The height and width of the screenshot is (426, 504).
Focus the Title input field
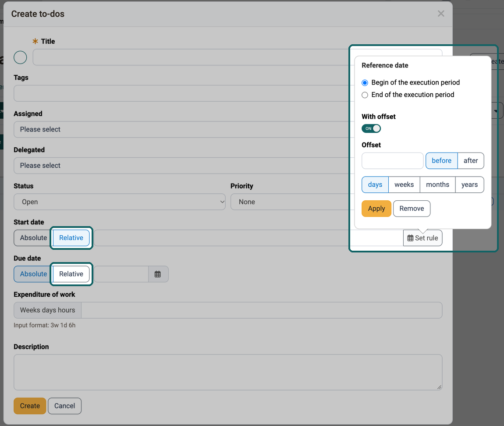click(x=237, y=57)
